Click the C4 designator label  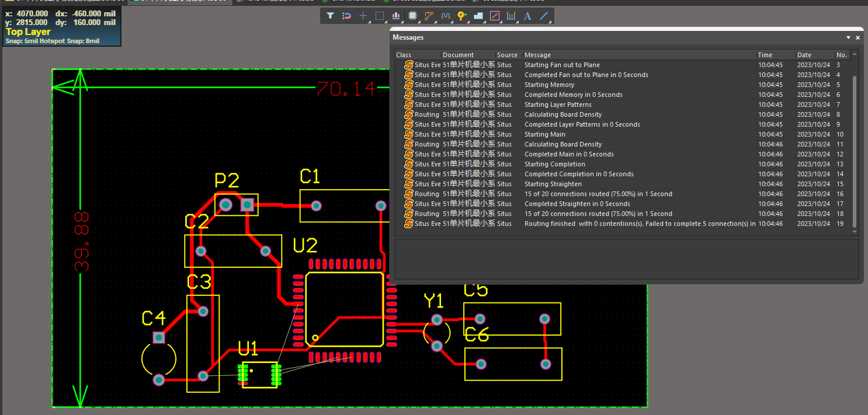pos(154,318)
